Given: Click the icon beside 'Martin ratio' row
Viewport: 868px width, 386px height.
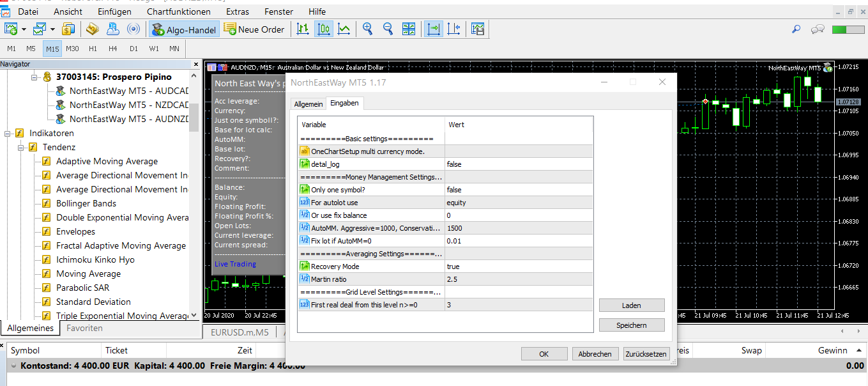Looking at the screenshot, I should 305,279.
